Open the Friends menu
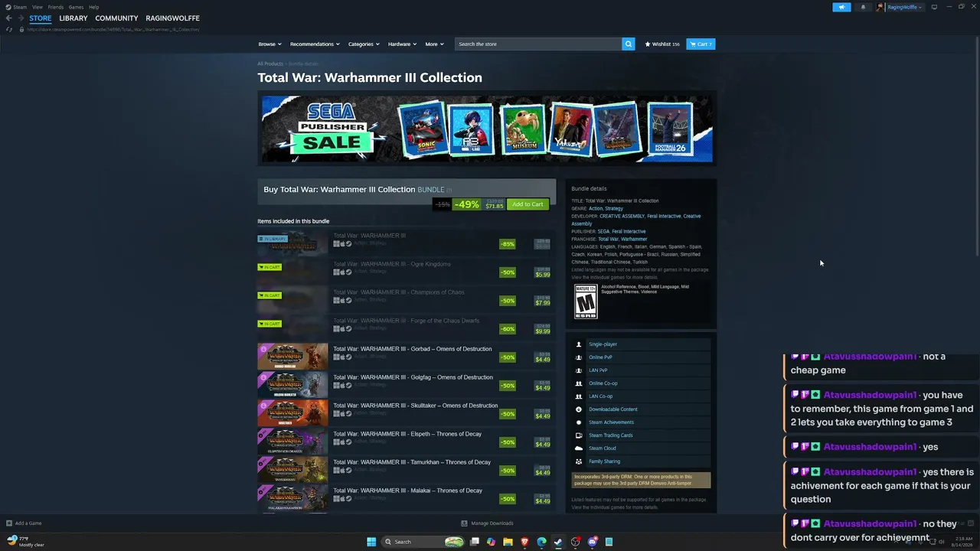This screenshot has width=980, height=551. (56, 7)
